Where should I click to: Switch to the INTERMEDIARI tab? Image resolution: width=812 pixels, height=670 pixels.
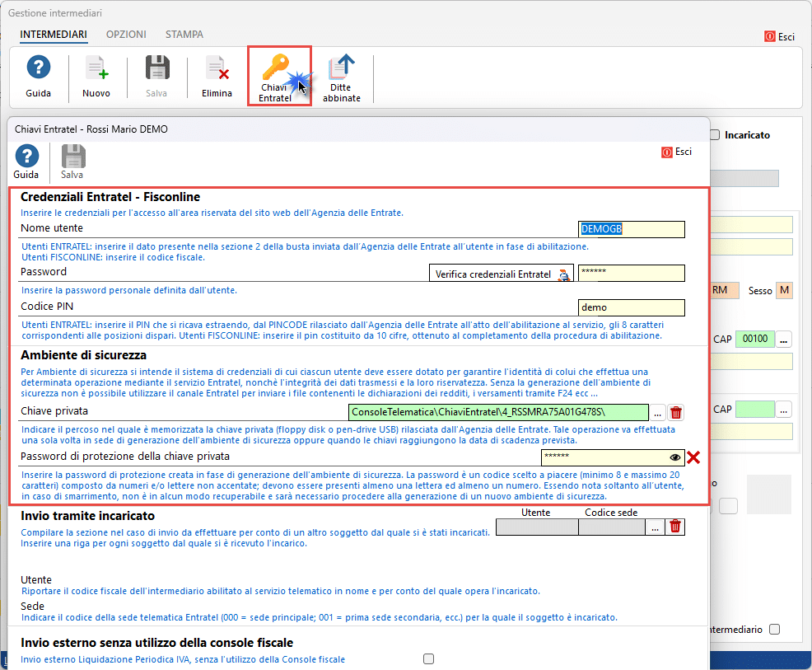54,35
